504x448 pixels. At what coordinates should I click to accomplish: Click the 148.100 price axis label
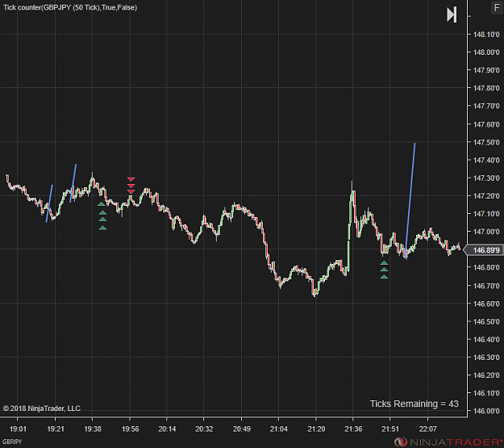(x=486, y=35)
